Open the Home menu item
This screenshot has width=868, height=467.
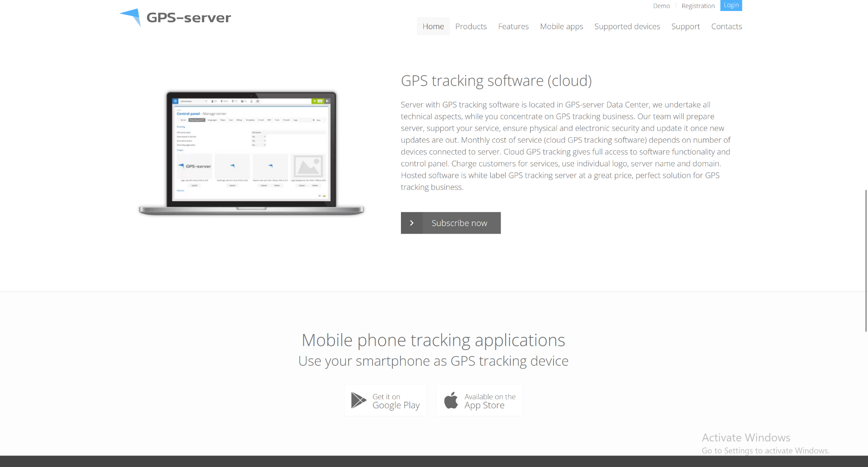pyautogui.click(x=433, y=26)
